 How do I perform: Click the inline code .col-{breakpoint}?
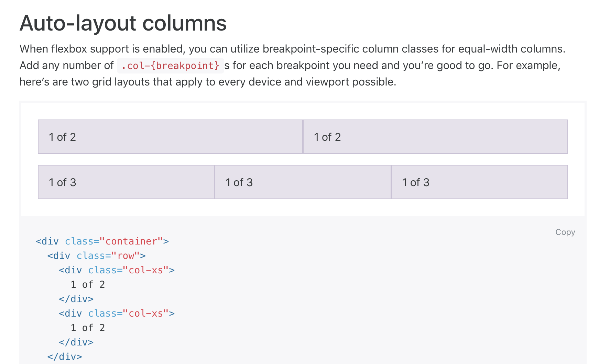(x=170, y=65)
